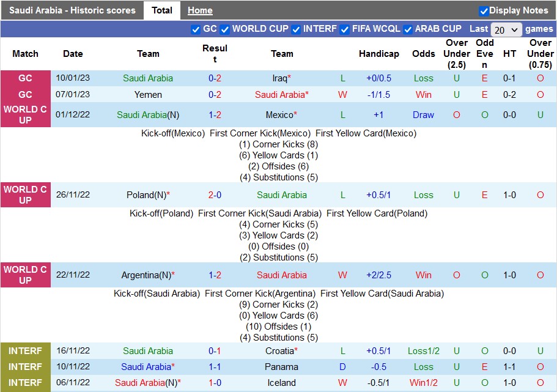Uncheck the WORLD CUP filter checkbox
The height and width of the screenshot is (392, 557).
click(225, 29)
